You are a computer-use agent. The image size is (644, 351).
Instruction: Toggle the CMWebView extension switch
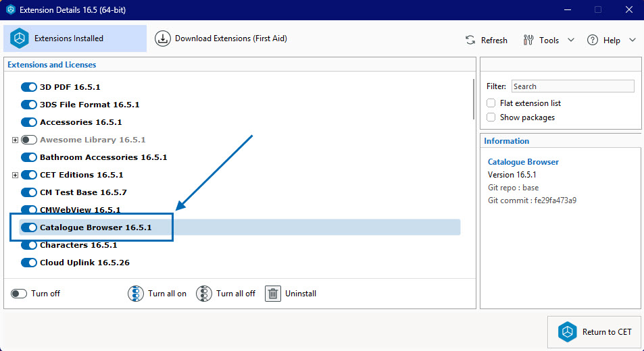[29, 210]
